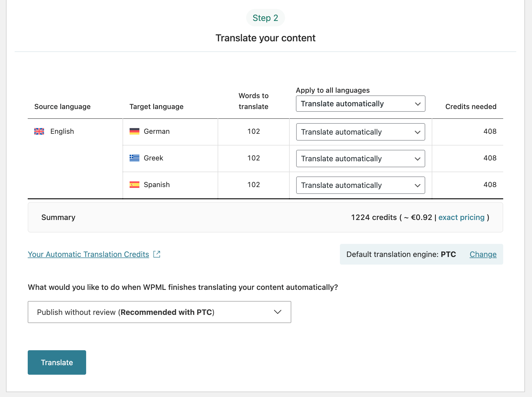Screen dimensions: 532x397
Task: Click Change to switch translation engine
Action: pos(483,254)
